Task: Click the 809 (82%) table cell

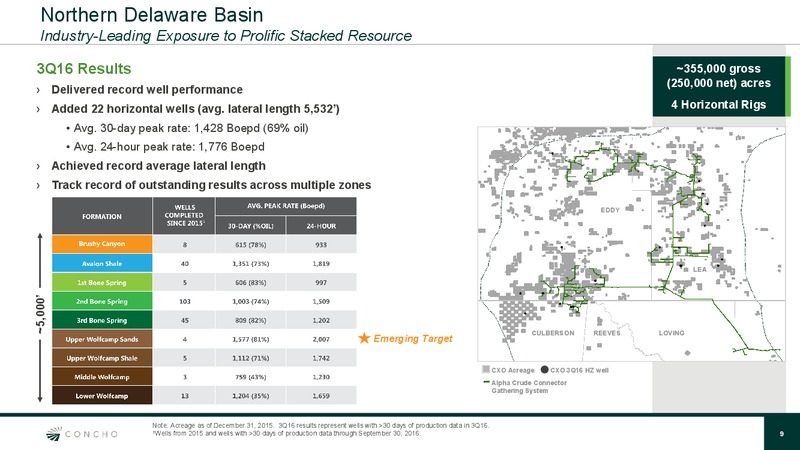Action: pos(251,320)
